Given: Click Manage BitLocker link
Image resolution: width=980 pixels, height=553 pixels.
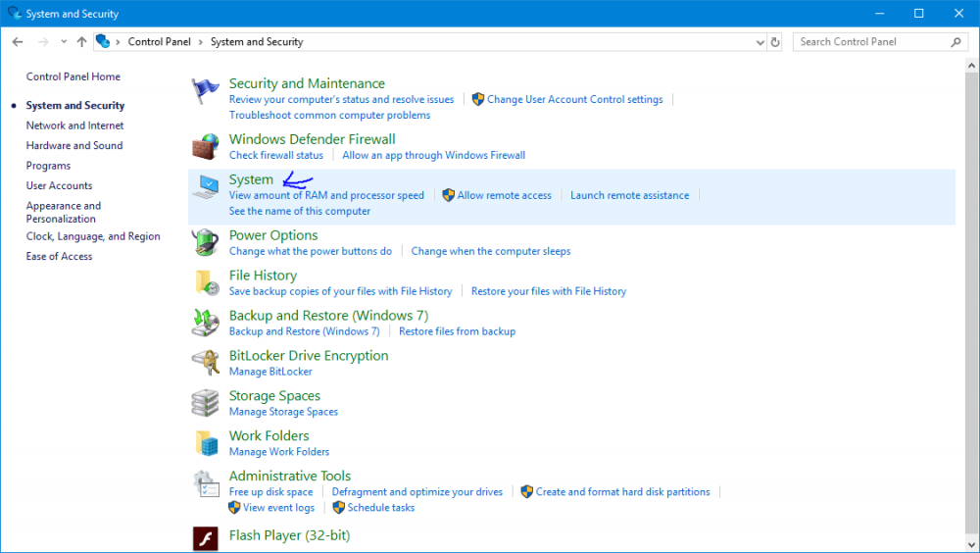Looking at the screenshot, I should pos(270,372).
